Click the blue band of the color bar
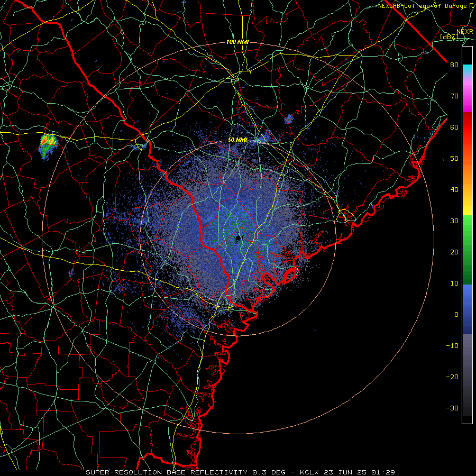Screen dimensions: 476x476 pos(467,309)
